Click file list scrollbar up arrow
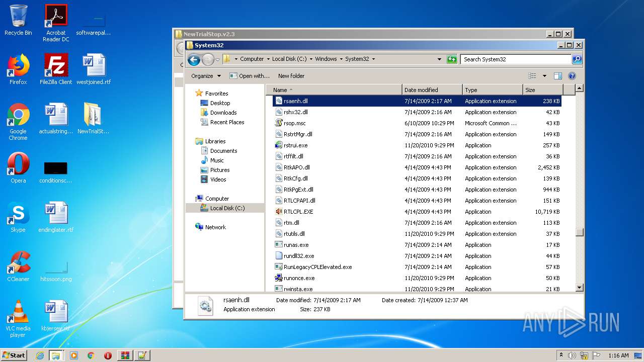644x362 pixels. 580,88
